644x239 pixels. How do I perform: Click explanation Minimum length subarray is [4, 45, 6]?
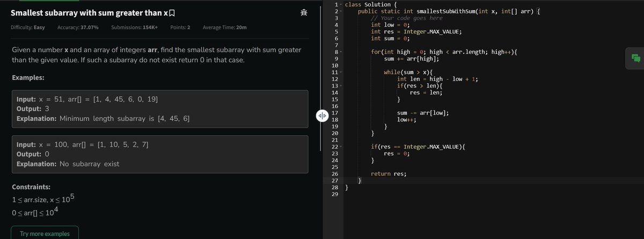coord(103,118)
